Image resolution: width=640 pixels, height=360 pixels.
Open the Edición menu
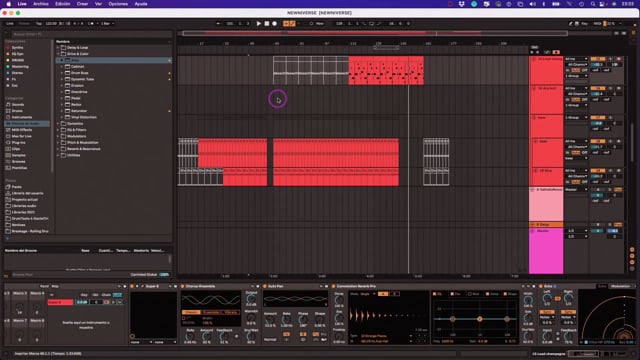(62, 4)
